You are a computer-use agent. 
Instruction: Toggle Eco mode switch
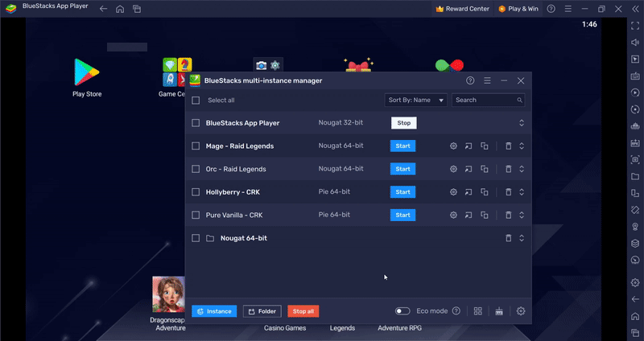tap(402, 311)
